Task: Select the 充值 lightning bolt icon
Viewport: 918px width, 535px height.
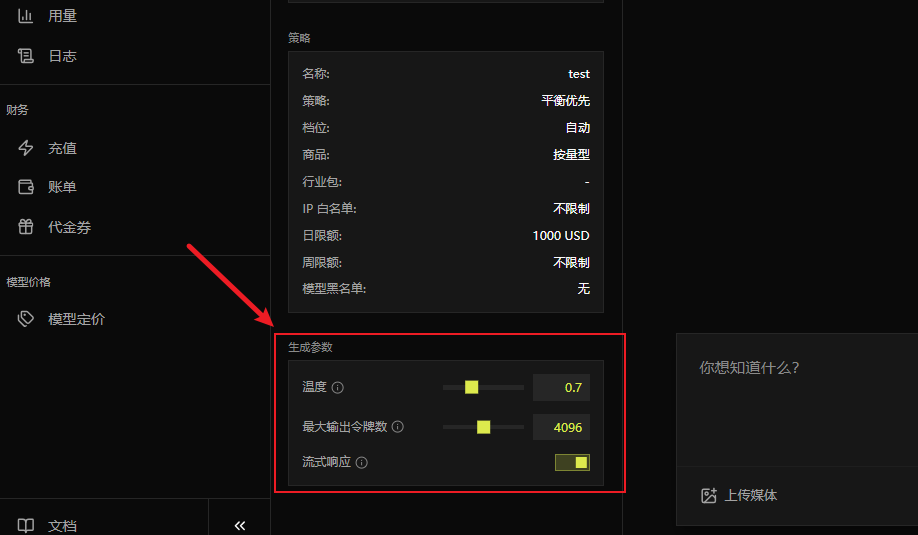Action: pos(25,148)
